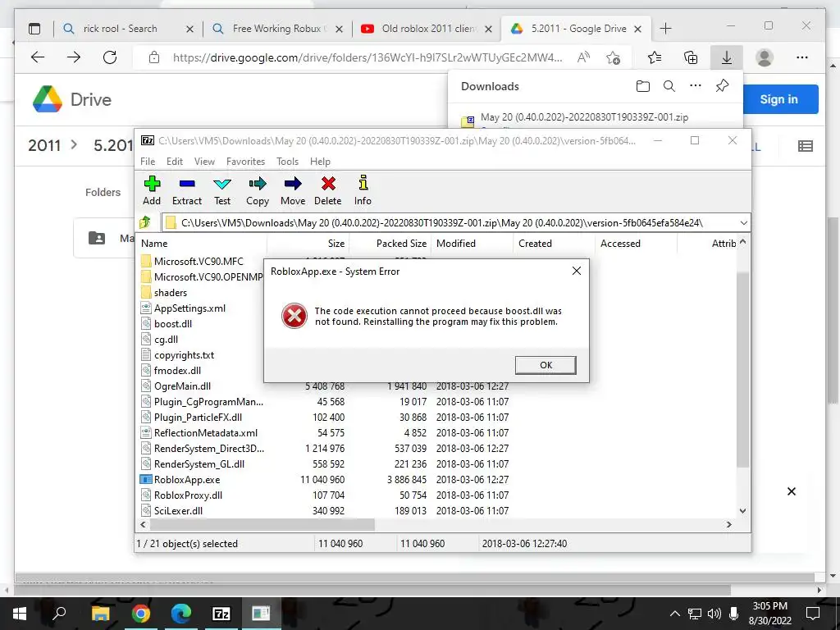
Task: Pin the Downloads panel
Action: click(722, 85)
